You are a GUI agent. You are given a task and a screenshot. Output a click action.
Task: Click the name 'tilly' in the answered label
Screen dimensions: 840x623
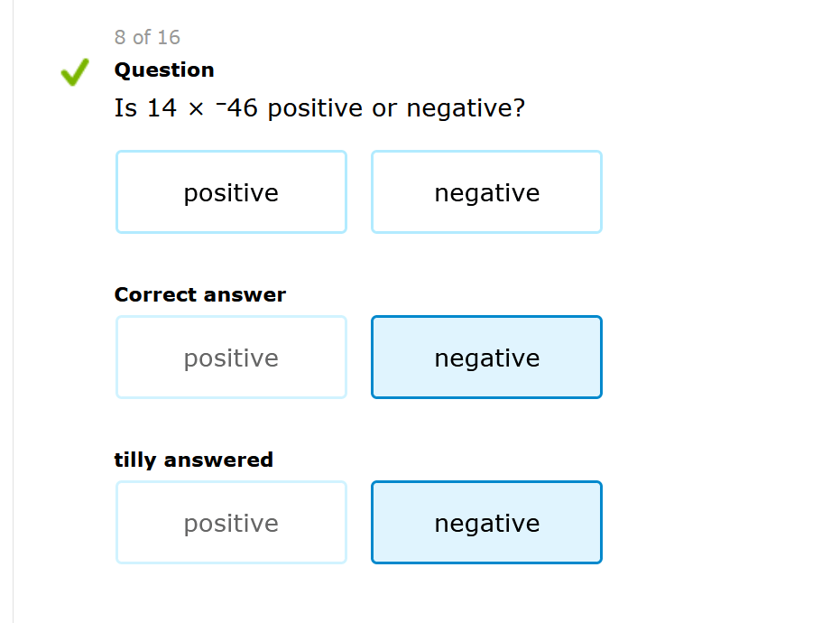tap(134, 460)
